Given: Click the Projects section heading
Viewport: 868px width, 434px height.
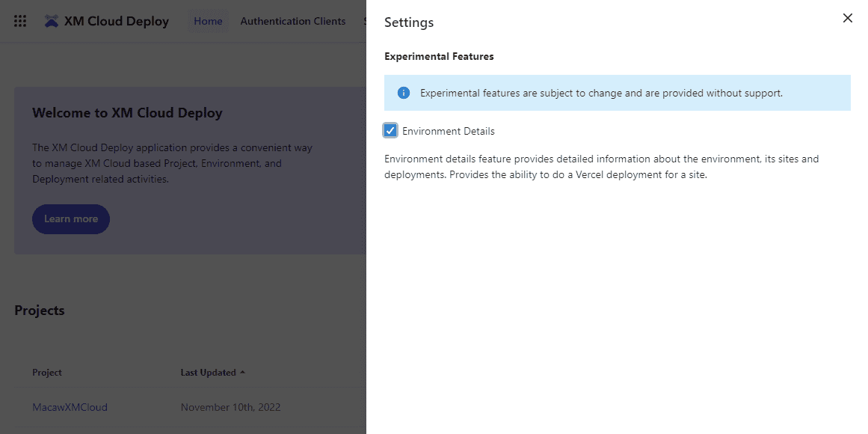Looking at the screenshot, I should [40, 311].
